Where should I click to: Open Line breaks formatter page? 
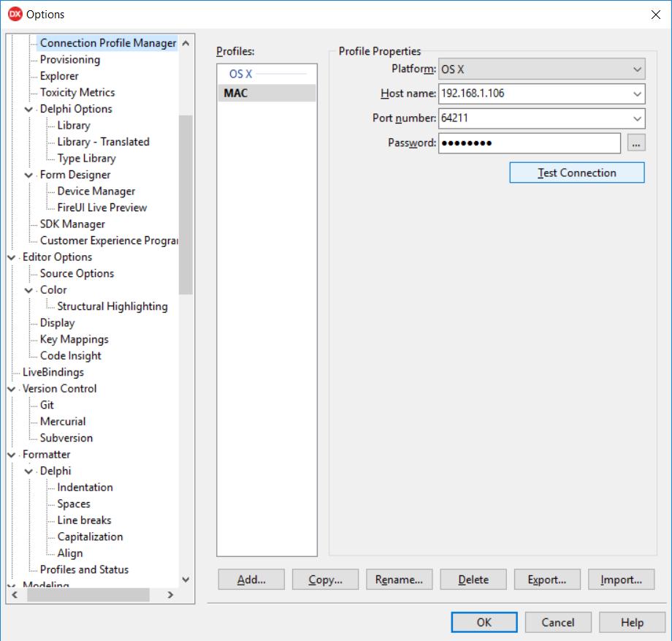point(84,520)
